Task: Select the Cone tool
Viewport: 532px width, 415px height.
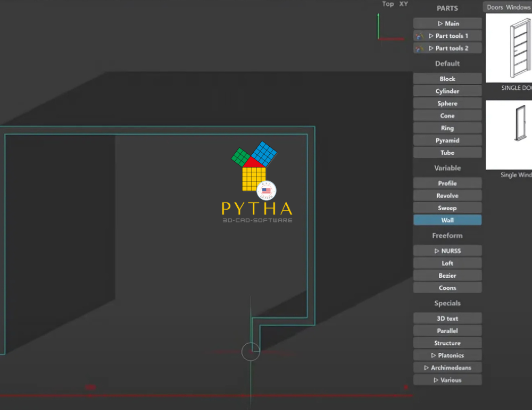Action: pyautogui.click(x=447, y=115)
